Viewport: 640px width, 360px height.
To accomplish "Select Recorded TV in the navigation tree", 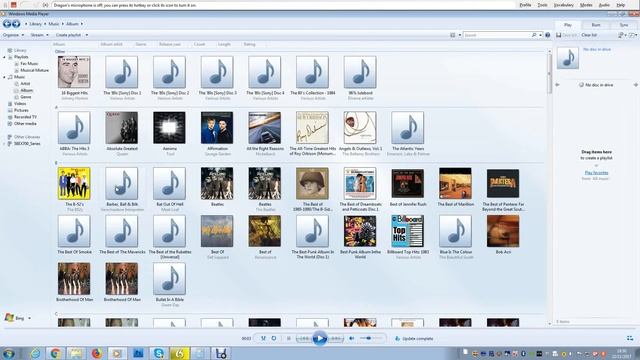I will pos(25,117).
